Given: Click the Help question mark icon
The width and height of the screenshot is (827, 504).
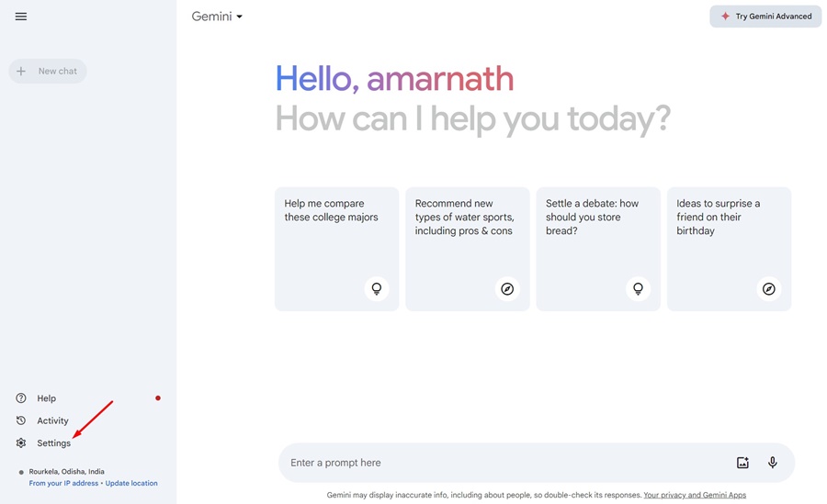Looking at the screenshot, I should pos(21,398).
